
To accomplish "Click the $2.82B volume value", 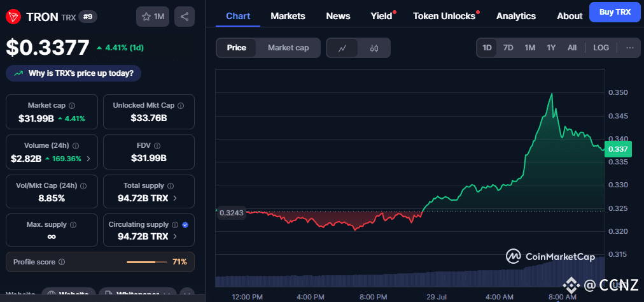I will 27,159.
